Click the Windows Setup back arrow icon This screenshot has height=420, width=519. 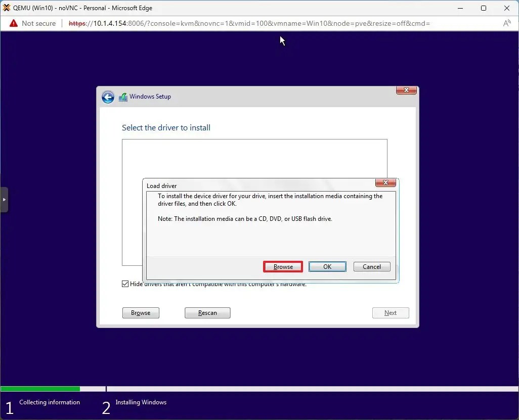pos(108,97)
